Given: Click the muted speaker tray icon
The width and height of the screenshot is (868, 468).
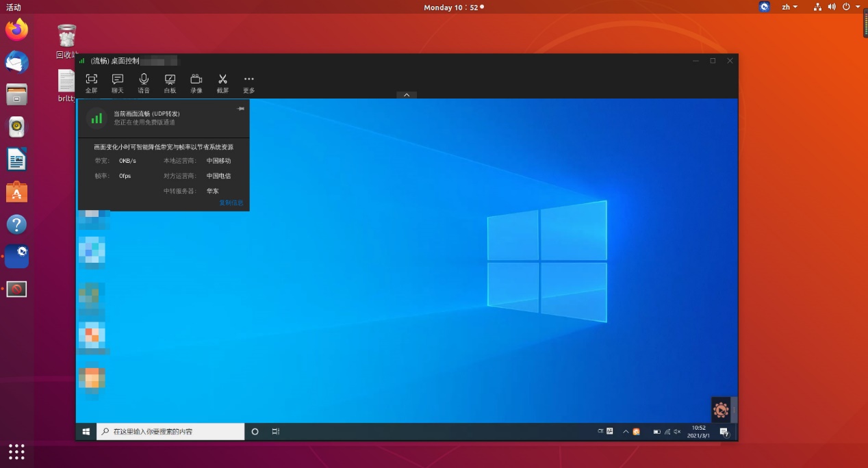Looking at the screenshot, I should coord(677,432).
